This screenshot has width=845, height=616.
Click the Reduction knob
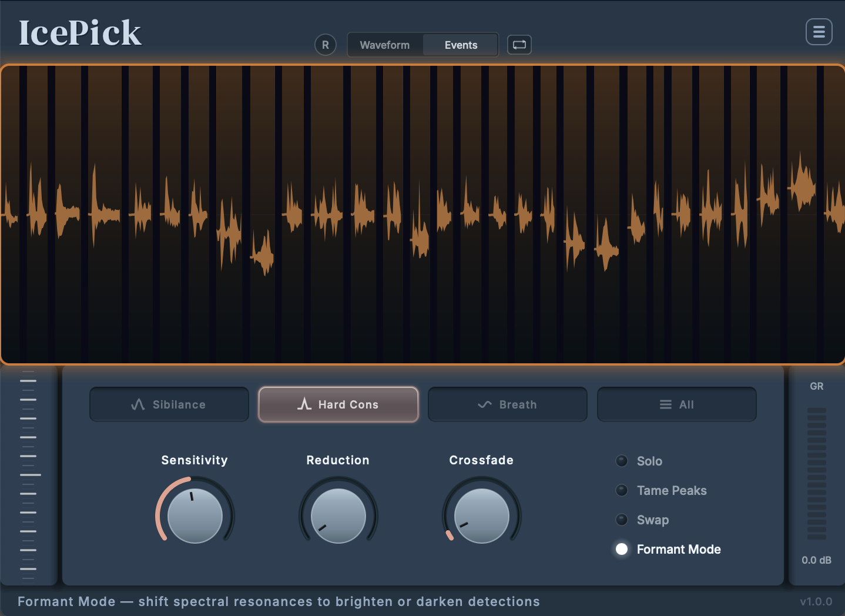point(338,515)
